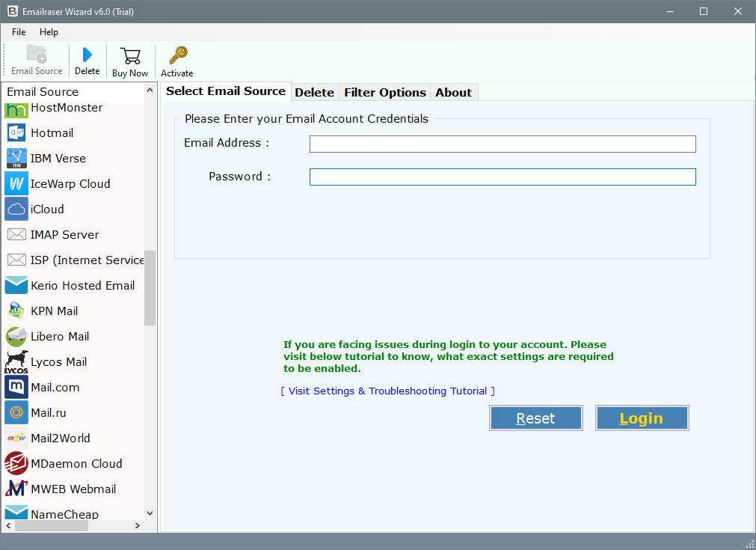
Task: Open the File menu
Action: (x=19, y=32)
